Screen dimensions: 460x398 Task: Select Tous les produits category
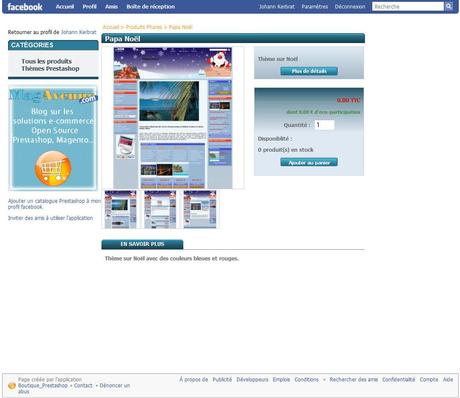click(46, 61)
